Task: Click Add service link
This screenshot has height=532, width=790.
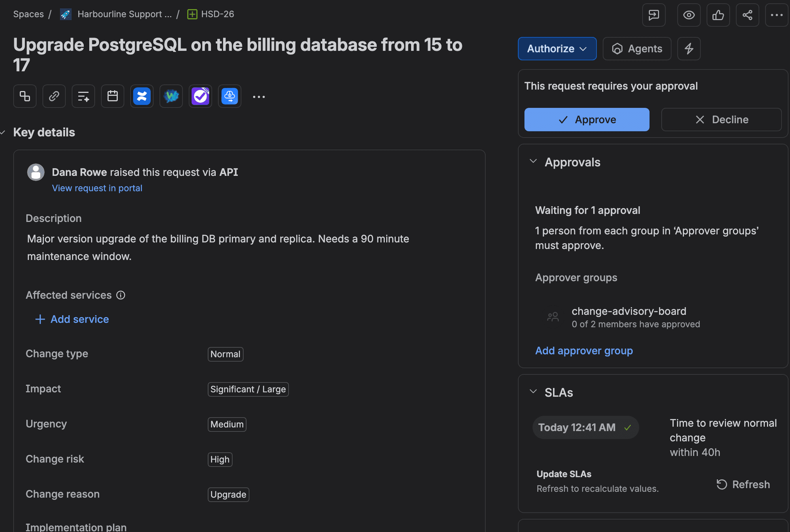Action: click(x=72, y=319)
